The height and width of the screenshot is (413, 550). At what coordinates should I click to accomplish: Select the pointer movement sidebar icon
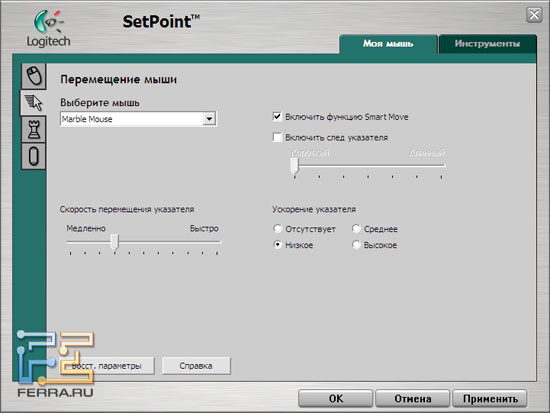click(34, 103)
